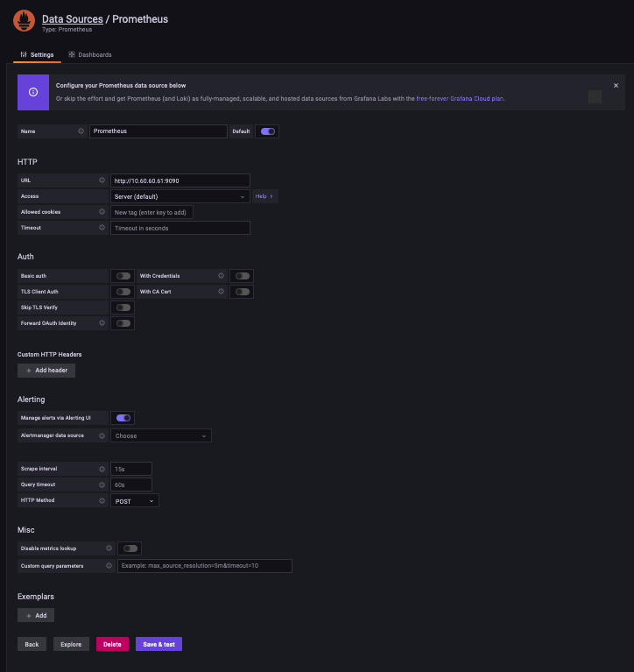The width and height of the screenshot is (634, 672).
Task: Select the Settings tab
Action: point(37,54)
